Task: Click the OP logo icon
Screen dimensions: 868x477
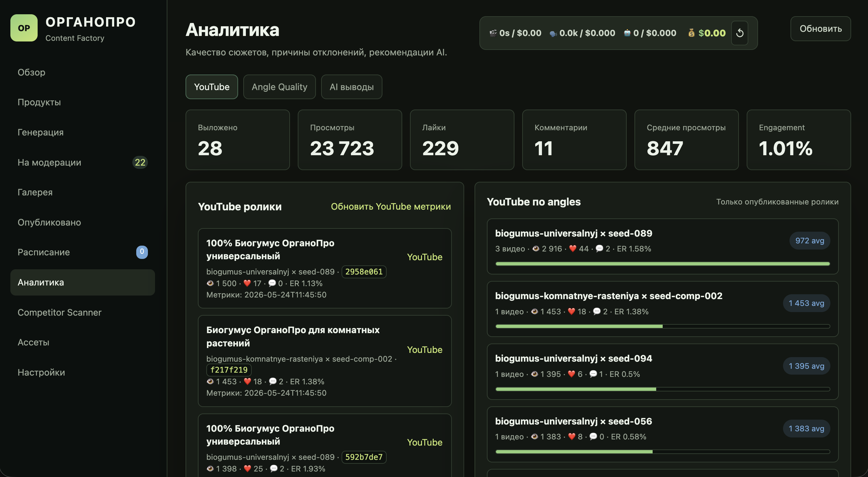Action: point(24,28)
